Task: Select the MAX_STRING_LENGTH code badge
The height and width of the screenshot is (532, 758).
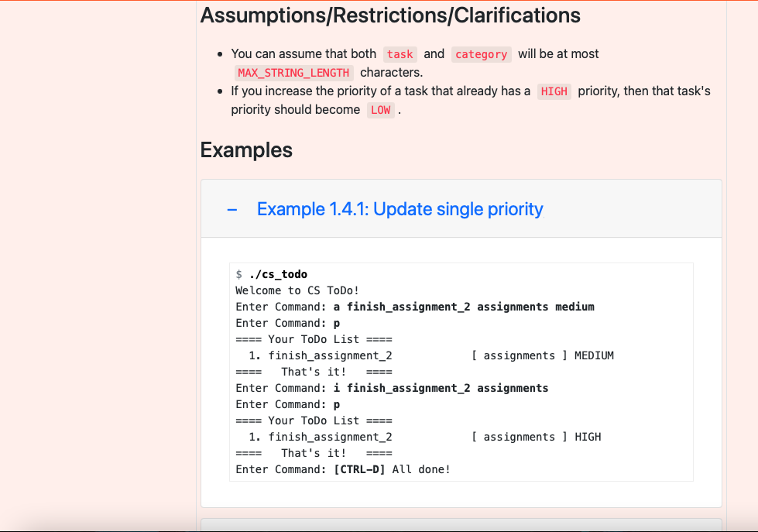Action: coord(293,72)
